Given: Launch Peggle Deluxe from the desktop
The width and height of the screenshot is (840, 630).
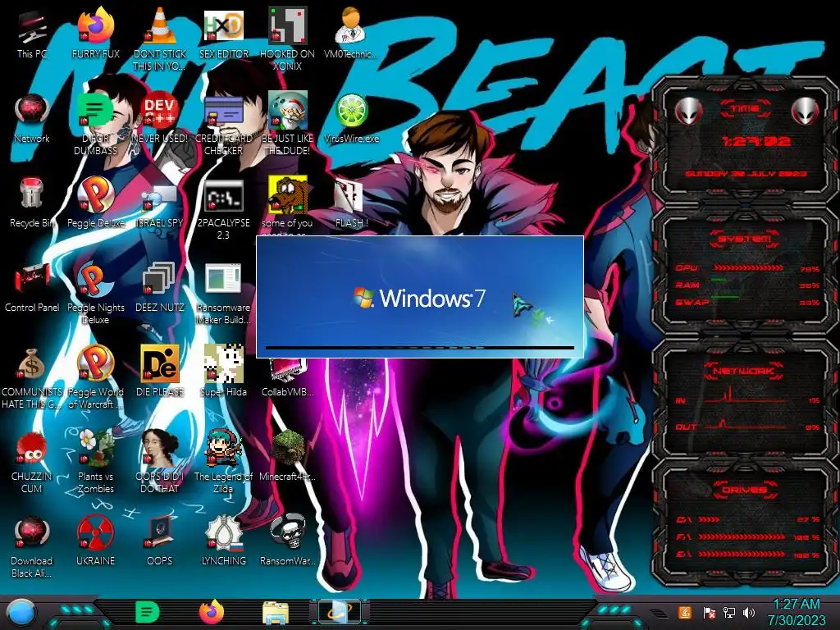Looking at the screenshot, I should (95, 203).
